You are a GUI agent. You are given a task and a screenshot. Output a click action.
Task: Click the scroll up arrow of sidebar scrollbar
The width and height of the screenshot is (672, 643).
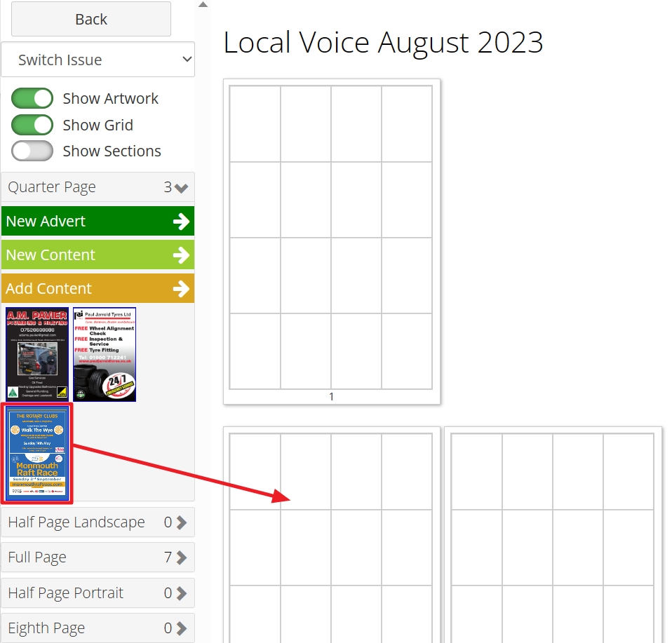[x=203, y=5]
